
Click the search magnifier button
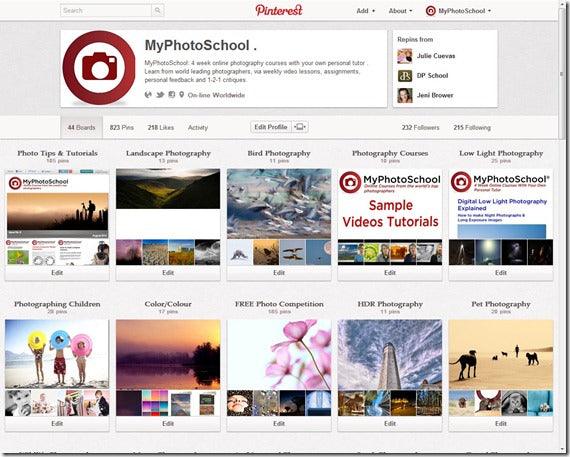pos(157,11)
